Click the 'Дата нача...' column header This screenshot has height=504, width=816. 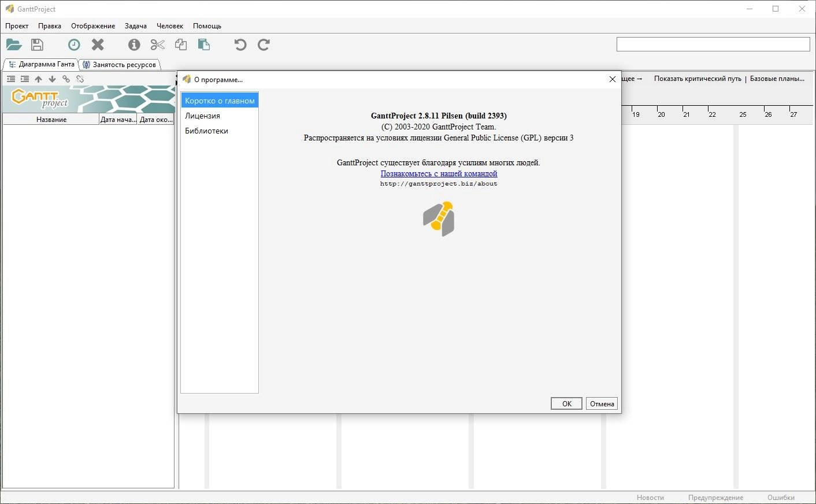(118, 120)
